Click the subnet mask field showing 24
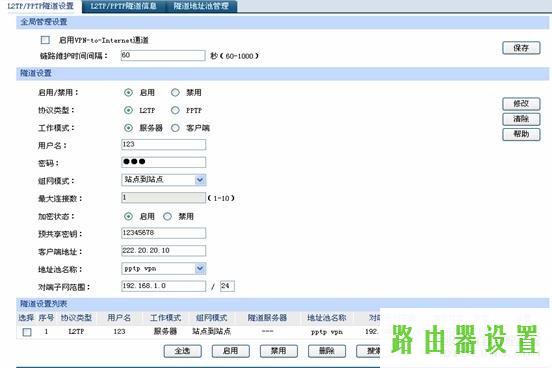 coord(227,286)
